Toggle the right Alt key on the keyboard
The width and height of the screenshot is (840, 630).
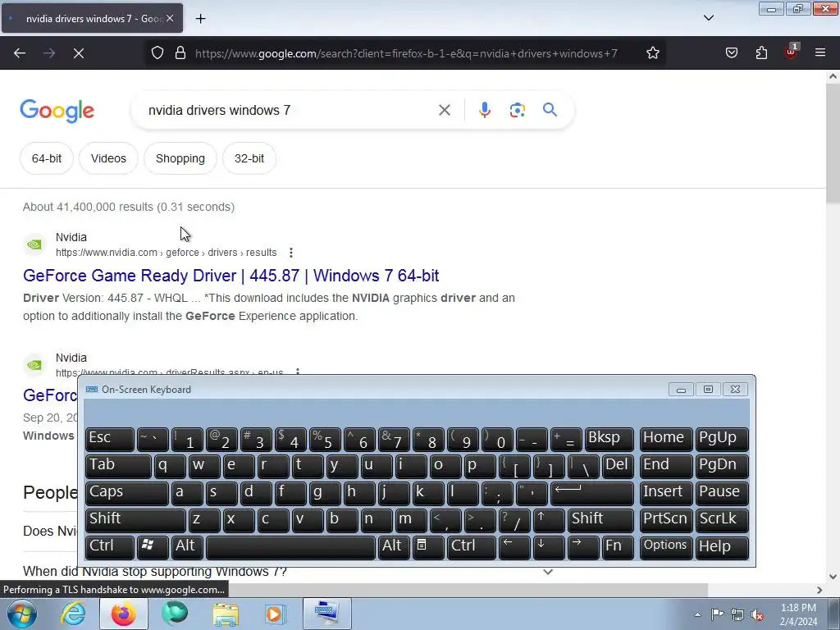click(393, 547)
